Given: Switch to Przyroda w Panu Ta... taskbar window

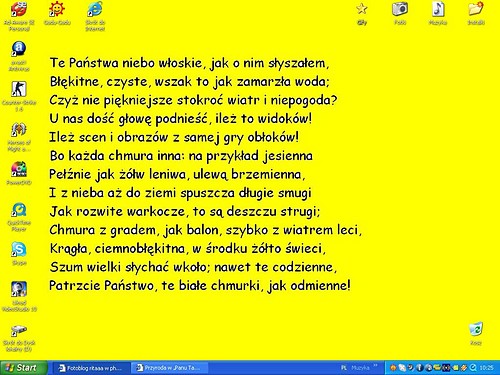Looking at the screenshot, I should click(x=170, y=368).
